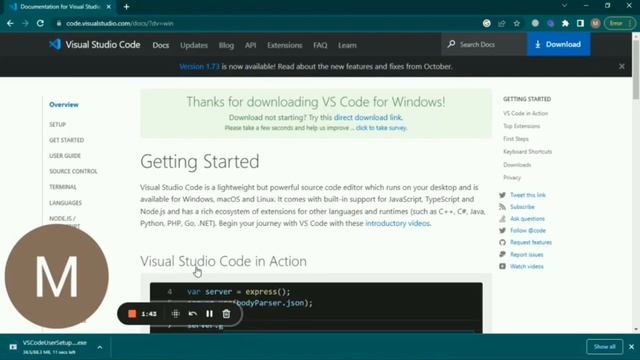Expand the VSCodeUserSetup download options chevron

click(100, 347)
